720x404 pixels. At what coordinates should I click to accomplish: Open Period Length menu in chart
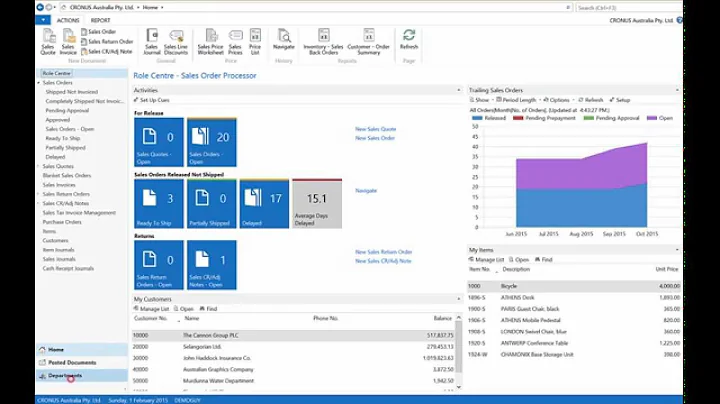[x=516, y=100]
